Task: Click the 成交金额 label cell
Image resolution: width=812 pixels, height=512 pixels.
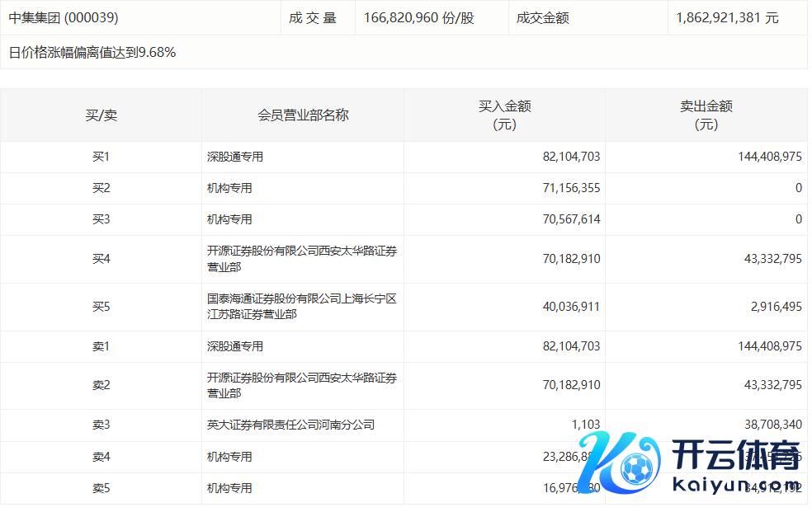Action: (x=542, y=17)
